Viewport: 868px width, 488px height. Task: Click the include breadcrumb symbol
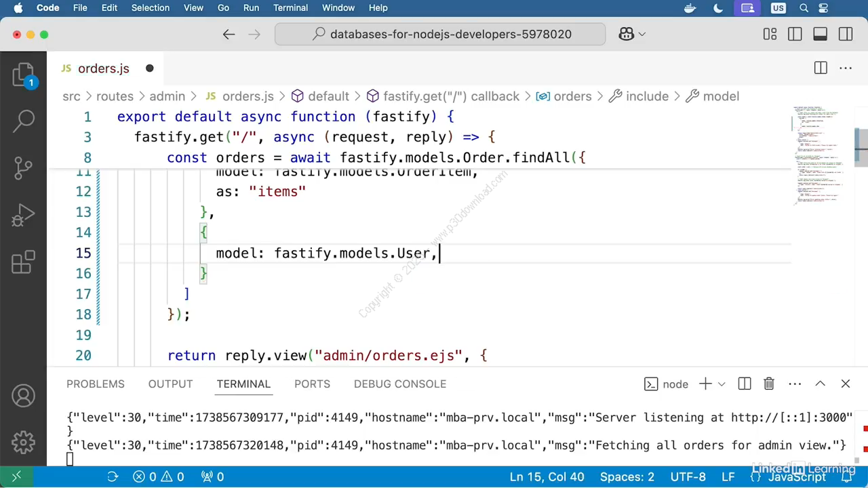(x=639, y=96)
